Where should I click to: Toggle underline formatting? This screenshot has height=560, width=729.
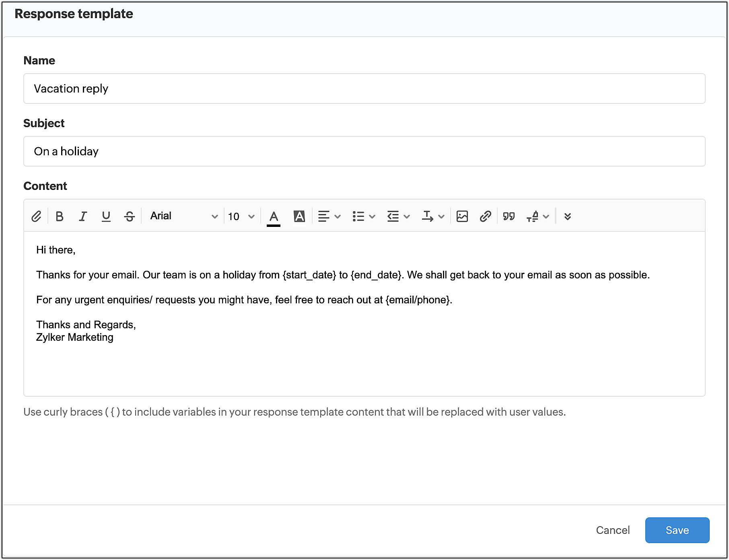[106, 216]
